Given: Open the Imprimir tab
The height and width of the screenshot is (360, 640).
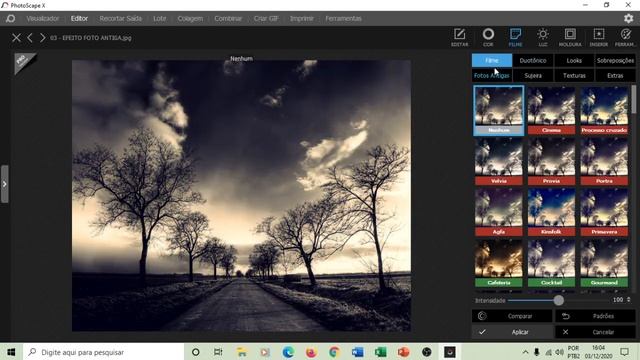Looking at the screenshot, I should click(x=302, y=18).
